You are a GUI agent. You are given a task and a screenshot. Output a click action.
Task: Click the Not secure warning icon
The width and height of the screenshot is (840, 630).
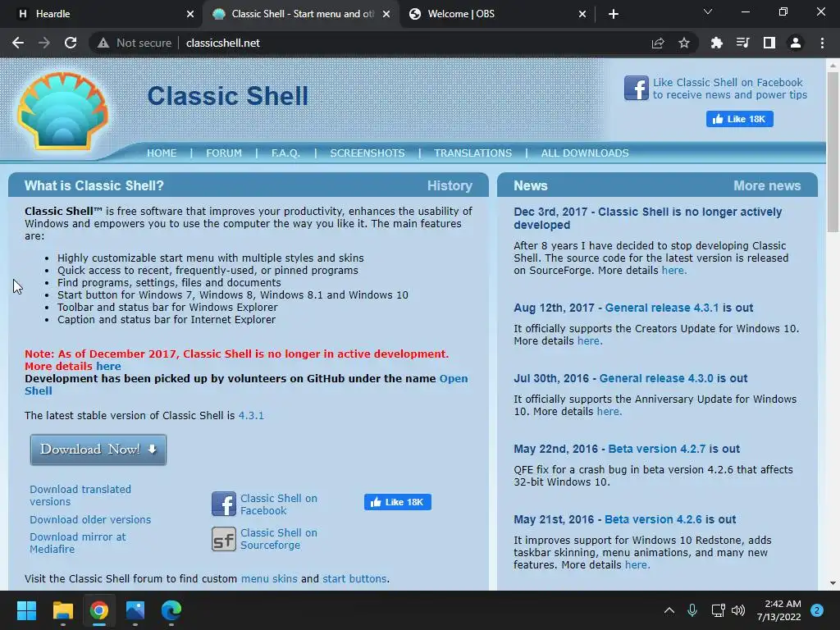(103, 43)
